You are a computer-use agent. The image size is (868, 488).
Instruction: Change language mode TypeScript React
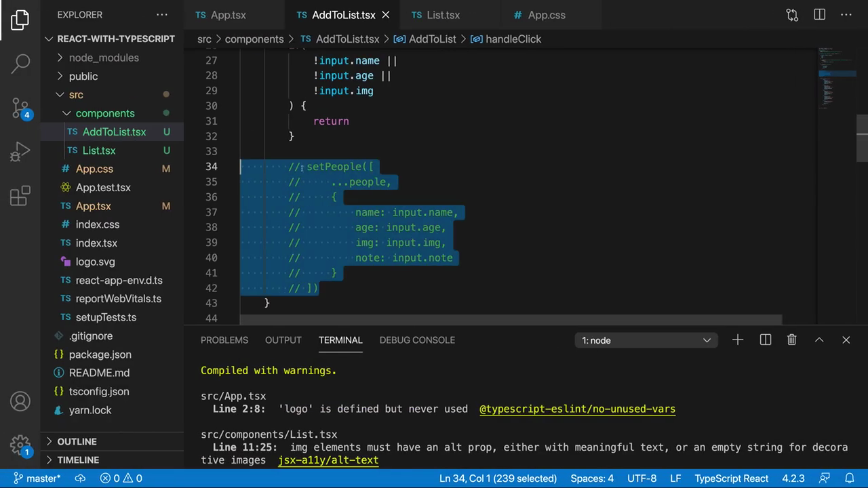pyautogui.click(x=732, y=479)
